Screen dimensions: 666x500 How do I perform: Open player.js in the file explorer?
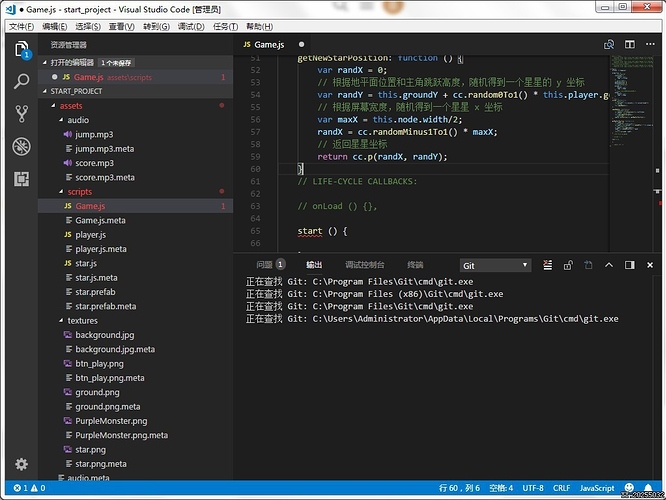pos(90,235)
